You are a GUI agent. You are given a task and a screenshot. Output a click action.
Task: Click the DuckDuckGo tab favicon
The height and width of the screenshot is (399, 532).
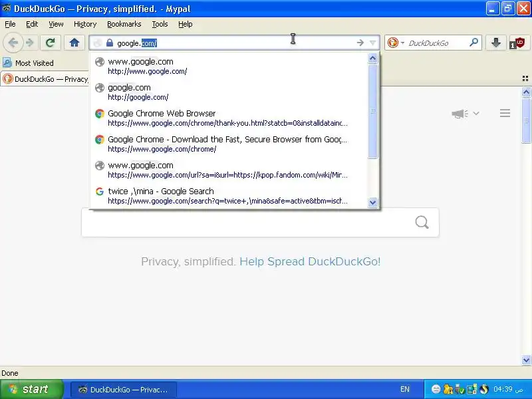click(8, 79)
